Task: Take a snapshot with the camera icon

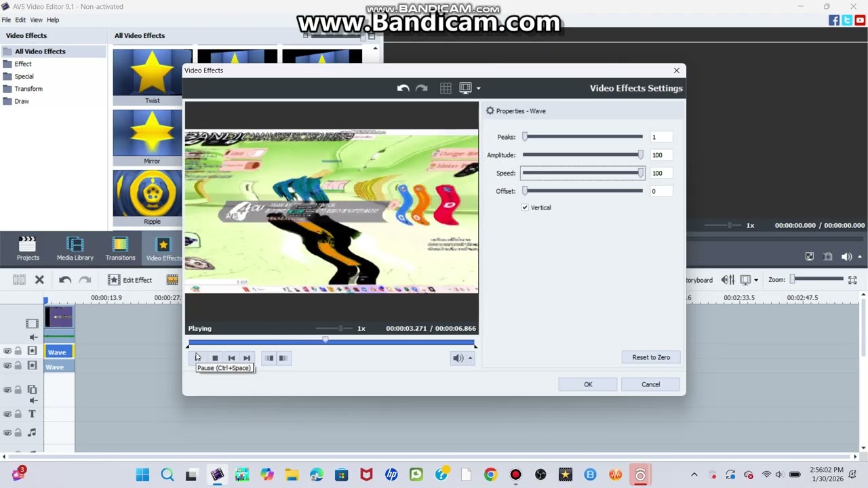Action: tap(828, 257)
